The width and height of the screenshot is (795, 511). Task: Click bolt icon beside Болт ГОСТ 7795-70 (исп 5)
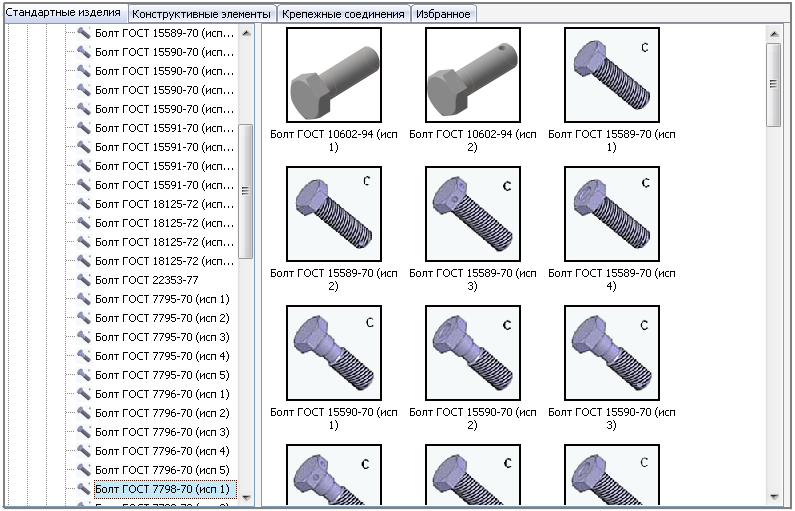coord(84,375)
